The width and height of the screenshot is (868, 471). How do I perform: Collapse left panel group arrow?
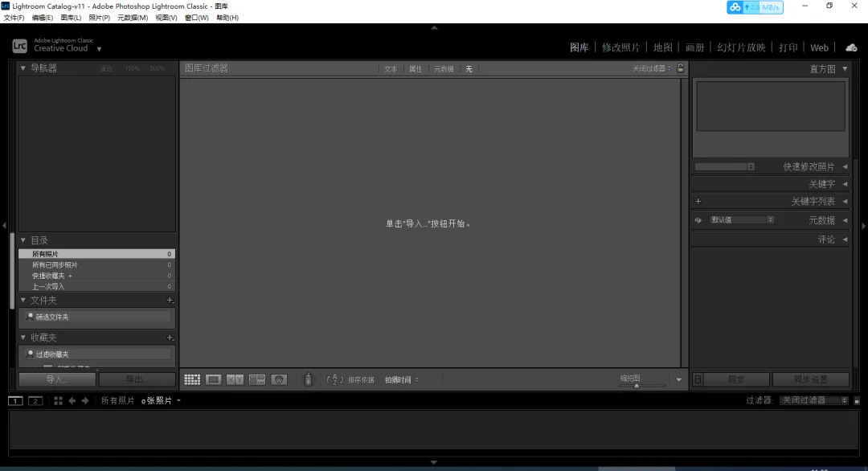pyautogui.click(x=5, y=225)
